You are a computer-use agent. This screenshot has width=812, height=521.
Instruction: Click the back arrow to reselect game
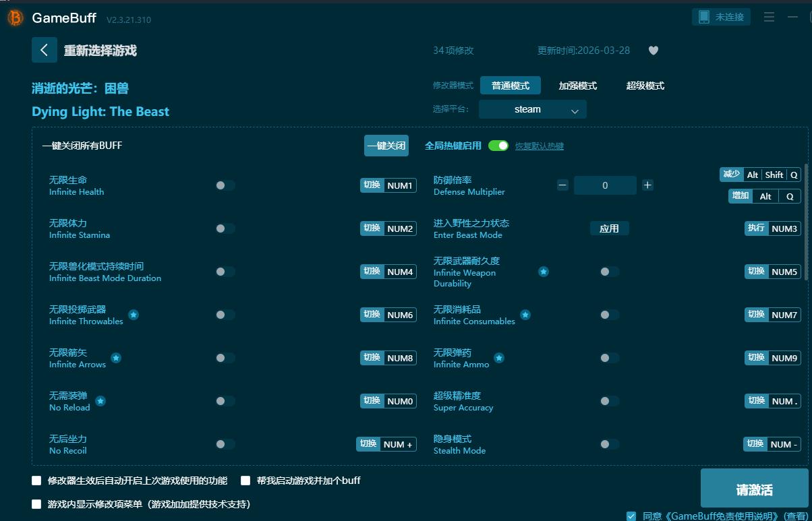45,50
